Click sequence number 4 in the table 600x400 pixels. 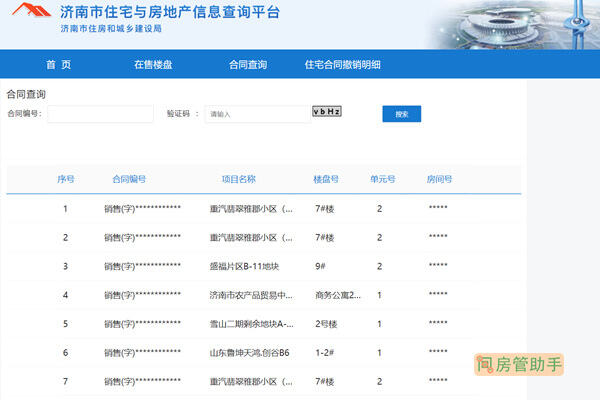coord(65,295)
